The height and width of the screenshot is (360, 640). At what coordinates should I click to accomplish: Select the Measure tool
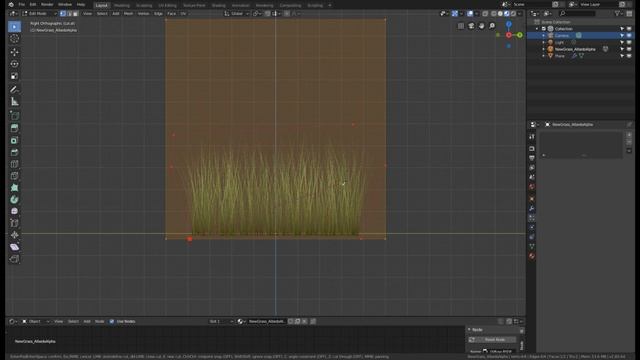pyautogui.click(x=14, y=102)
